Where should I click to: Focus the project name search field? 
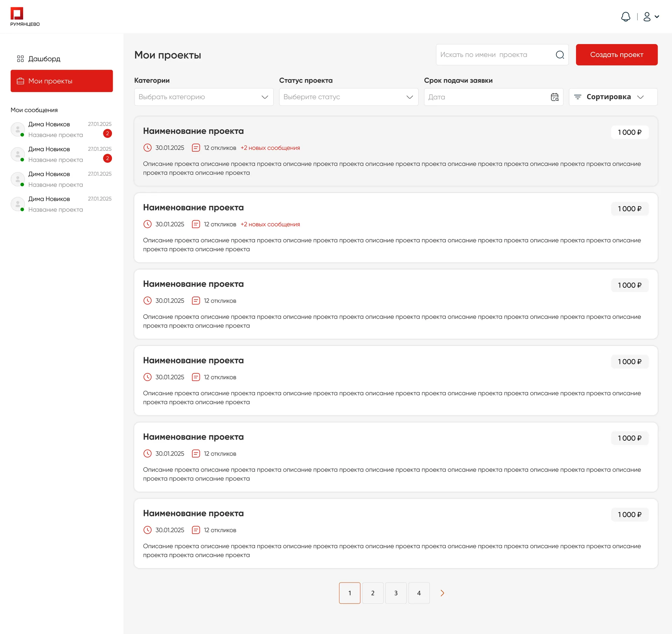click(502, 55)
